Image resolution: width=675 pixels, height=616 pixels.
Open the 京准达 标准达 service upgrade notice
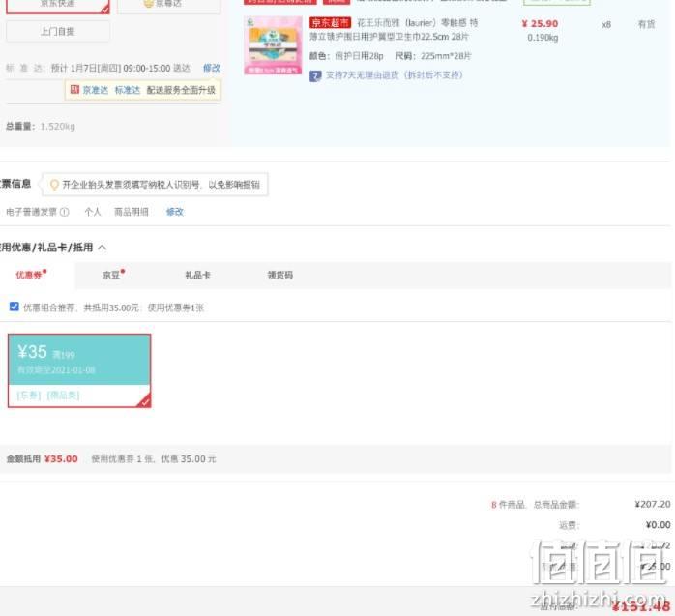pos(142,90)
